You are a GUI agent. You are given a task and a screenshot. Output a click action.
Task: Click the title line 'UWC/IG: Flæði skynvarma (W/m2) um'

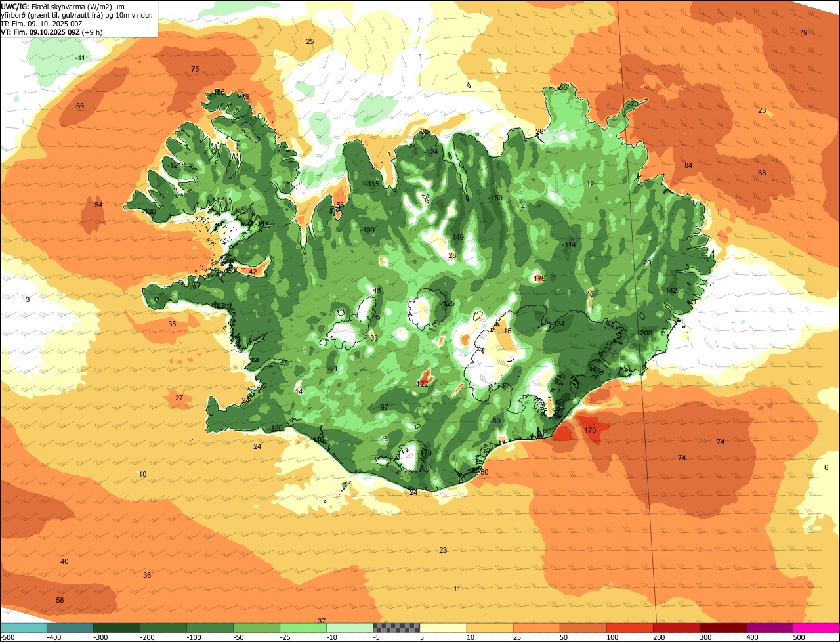(x=63, y=6)
